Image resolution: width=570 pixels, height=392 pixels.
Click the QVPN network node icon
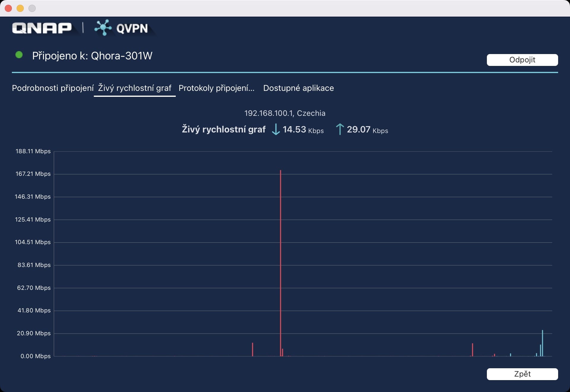(103, 28)
